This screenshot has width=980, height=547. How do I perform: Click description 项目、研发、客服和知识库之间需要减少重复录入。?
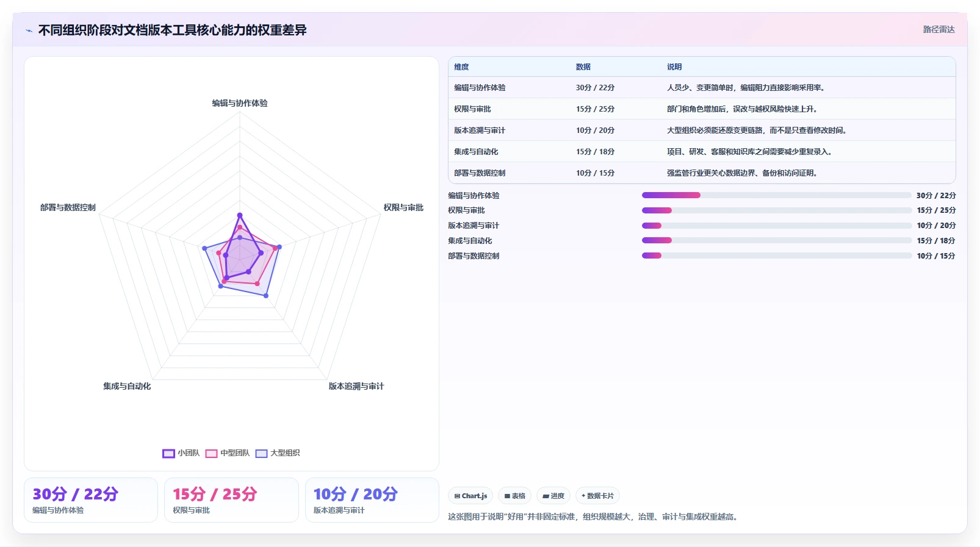click(x=751, y=152)
